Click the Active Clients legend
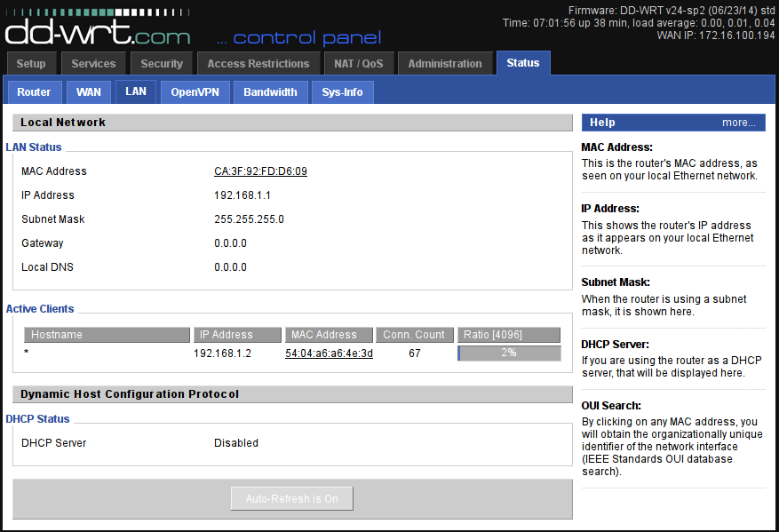779x532 pixels. click(40, 309)
